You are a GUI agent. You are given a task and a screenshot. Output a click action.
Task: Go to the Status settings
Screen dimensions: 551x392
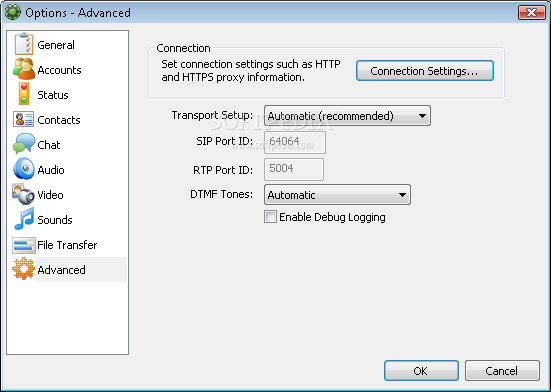pos(53,95)
